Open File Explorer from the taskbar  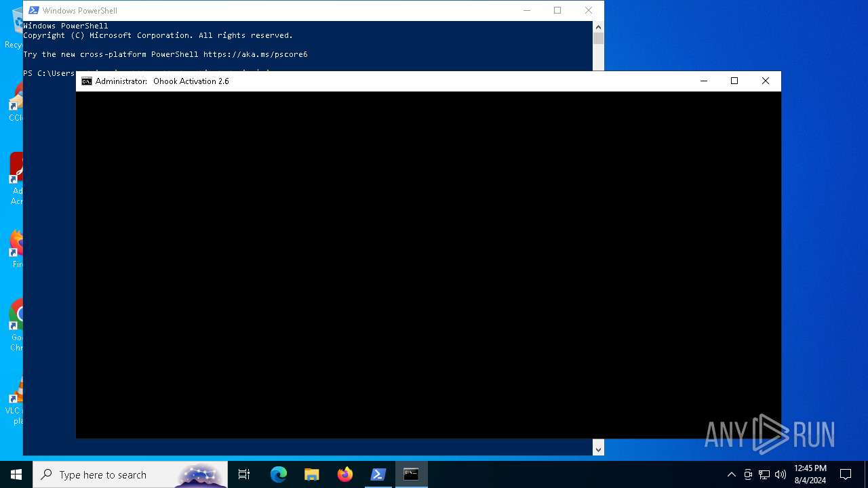click(x=312, y=474)
